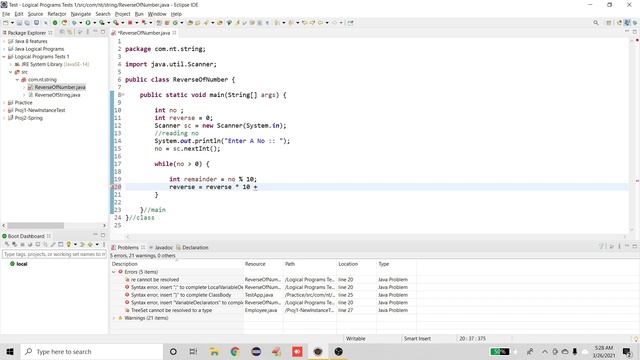
Task: Maximize the Package Explorer panel
Action: 103,32
